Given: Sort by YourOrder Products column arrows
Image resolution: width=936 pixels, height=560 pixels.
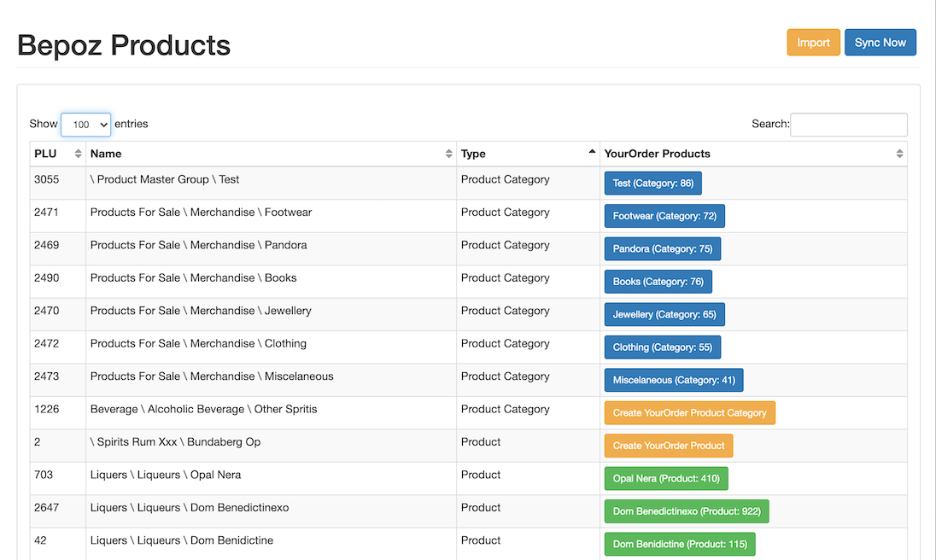Looking at the screenshot, I should tap(899, 154).
